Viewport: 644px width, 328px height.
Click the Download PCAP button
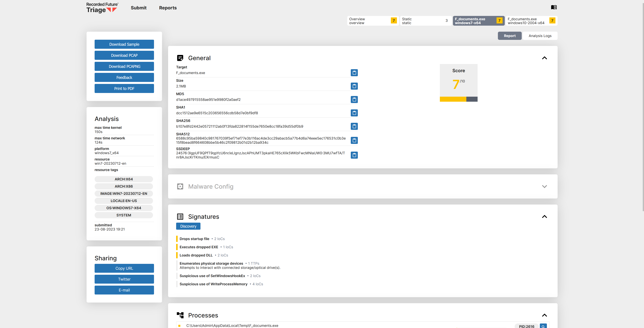pyautogui.click(x=124, y=55)
